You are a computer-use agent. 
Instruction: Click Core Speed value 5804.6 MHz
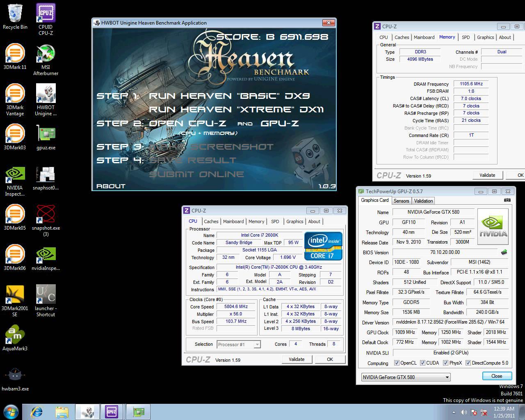(236, 307)
